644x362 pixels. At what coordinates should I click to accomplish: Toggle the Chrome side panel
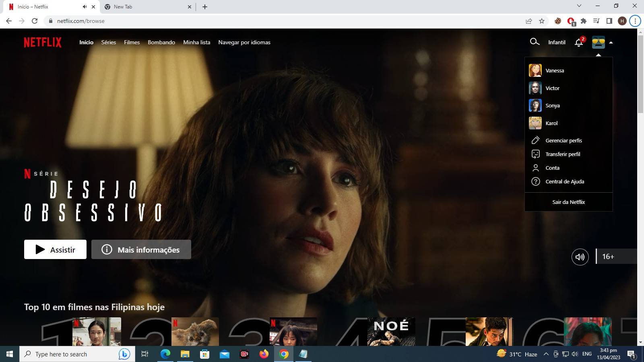[609, 21]
